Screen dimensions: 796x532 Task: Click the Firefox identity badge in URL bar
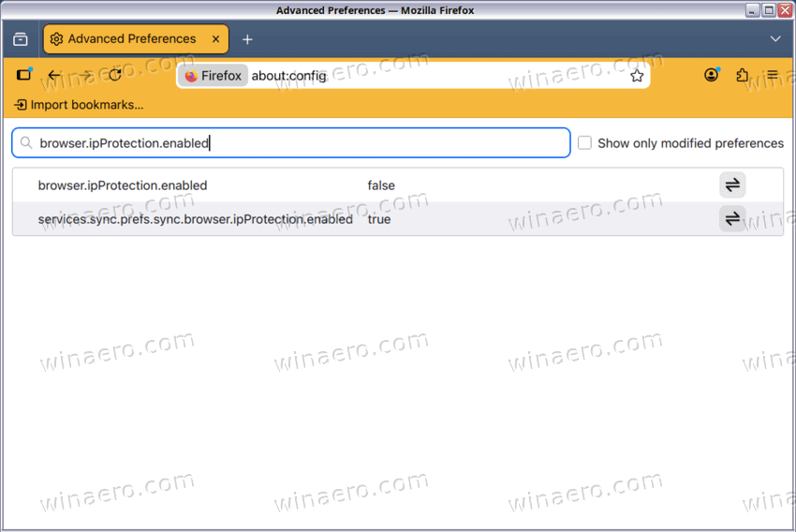pyautogui.click(x=214, y=76)
